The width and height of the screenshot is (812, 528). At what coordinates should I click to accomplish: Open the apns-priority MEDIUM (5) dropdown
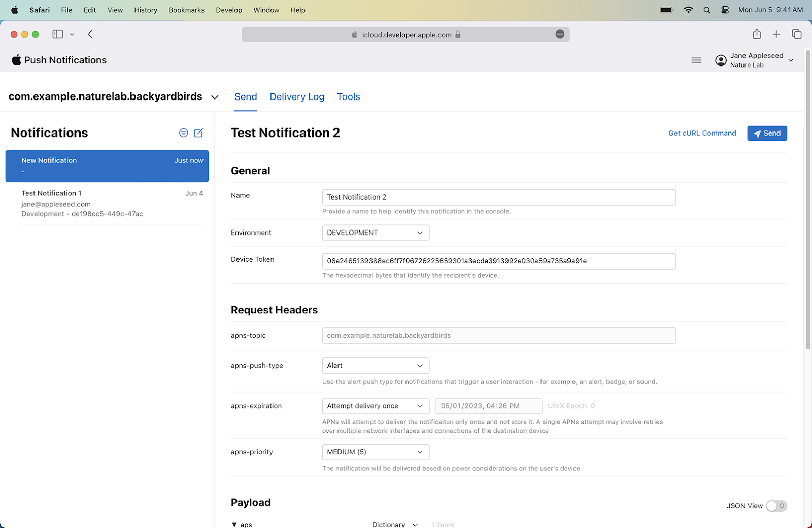[x=376, y=452]
